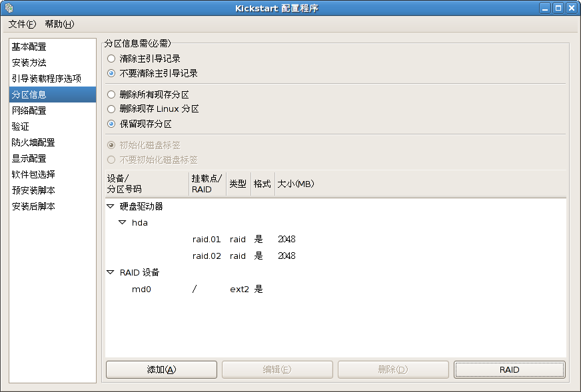The width and height of the screenshot is (581, 392).
Task: Maximize the Kickstart window
Action: [x=558, y=8]
